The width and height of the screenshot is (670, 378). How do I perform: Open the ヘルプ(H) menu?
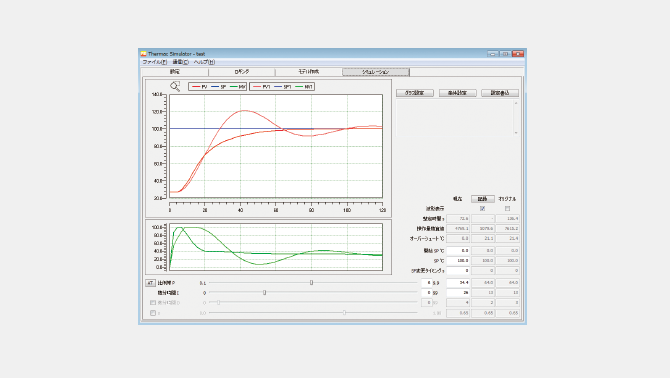[204, 62]
